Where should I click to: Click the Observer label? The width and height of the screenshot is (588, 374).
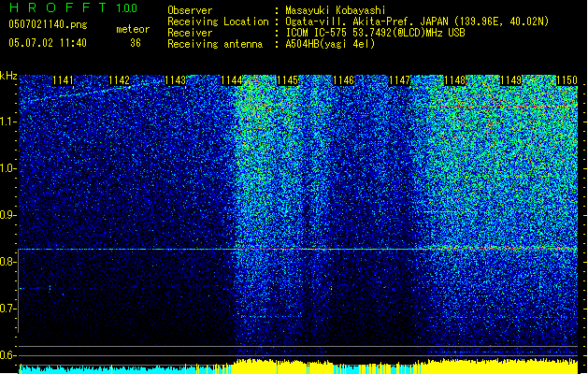tap(190, 10)
